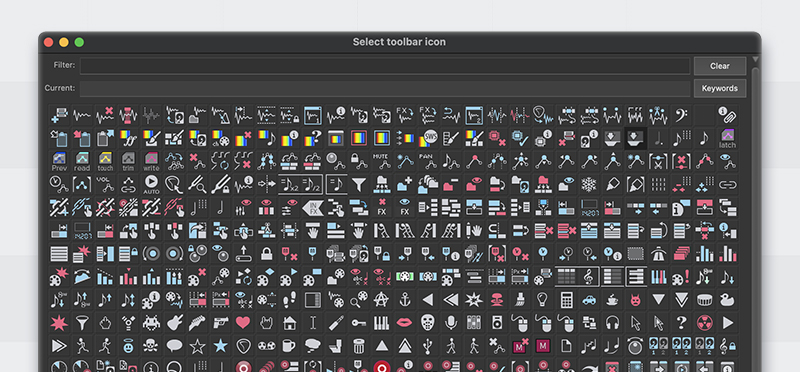
Task: Choose the toilet icon
Action: (x=335, y=345)
